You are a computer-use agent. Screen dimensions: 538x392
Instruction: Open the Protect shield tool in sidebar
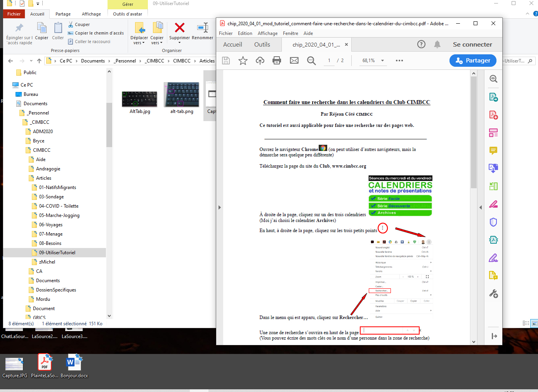pyautogui.click(x=493, y=222)
